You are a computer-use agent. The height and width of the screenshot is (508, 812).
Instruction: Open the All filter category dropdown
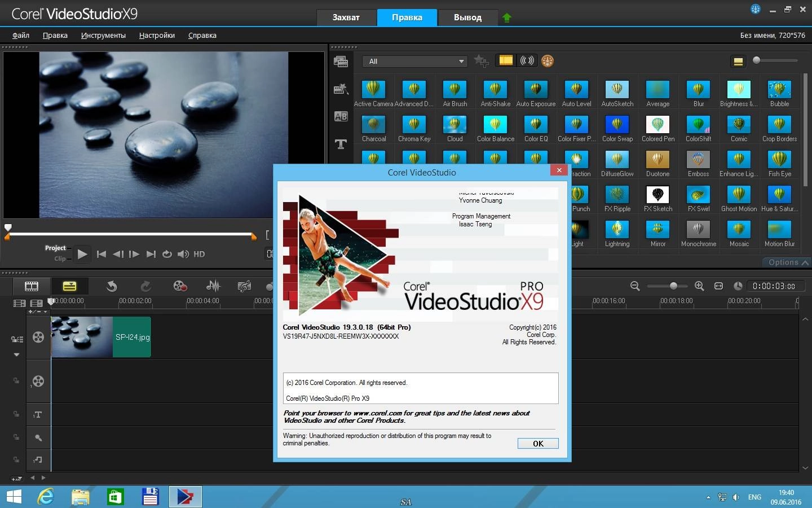415,62
